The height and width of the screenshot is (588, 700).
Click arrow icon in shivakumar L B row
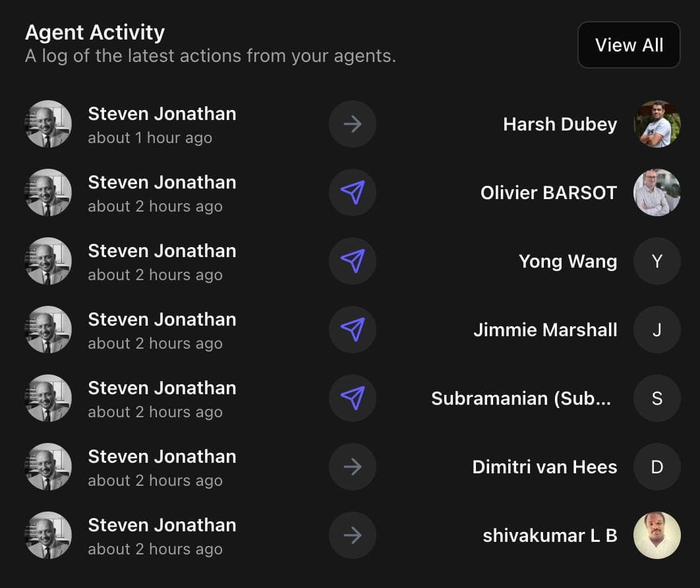[353, 535]
